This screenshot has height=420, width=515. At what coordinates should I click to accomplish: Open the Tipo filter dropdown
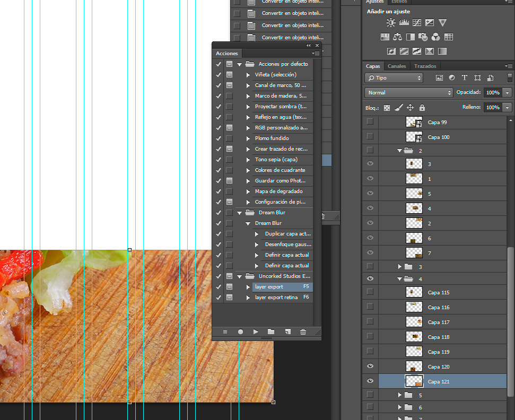[394, 78]
